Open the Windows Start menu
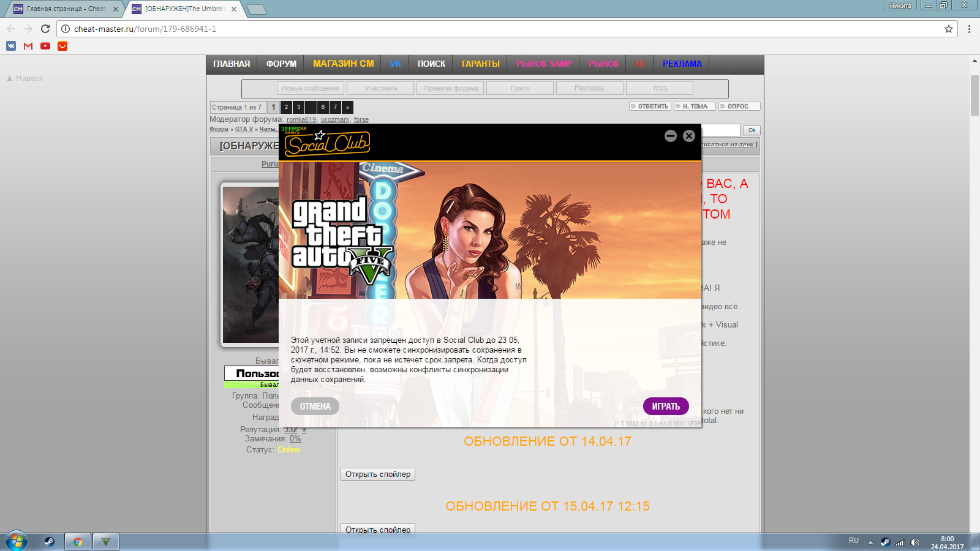Image resolution: width=980 pixels, height=551 pixels. point(17,541)
